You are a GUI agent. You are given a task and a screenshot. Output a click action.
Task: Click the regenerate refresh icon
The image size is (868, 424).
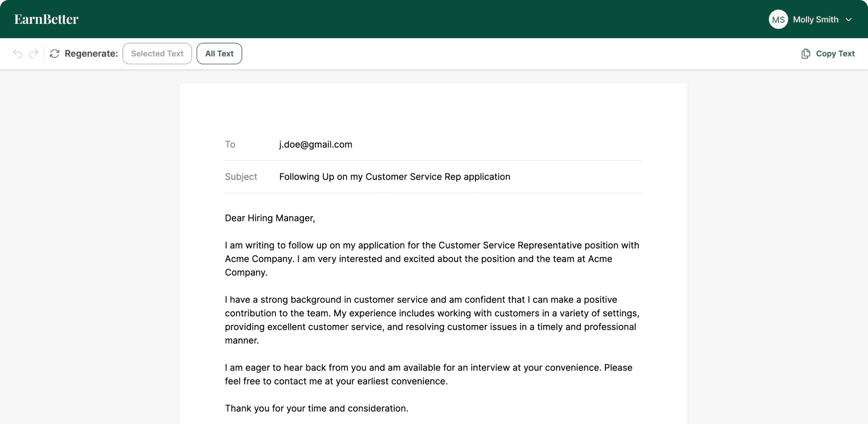[55, 54]
